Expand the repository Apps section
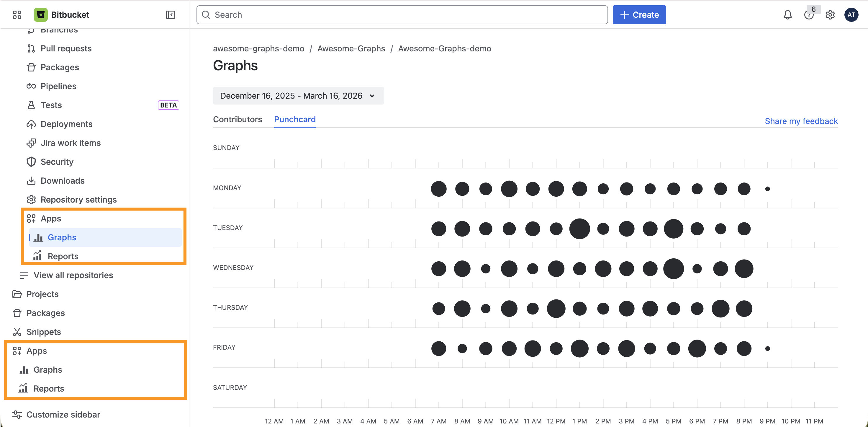 (50, 219)
